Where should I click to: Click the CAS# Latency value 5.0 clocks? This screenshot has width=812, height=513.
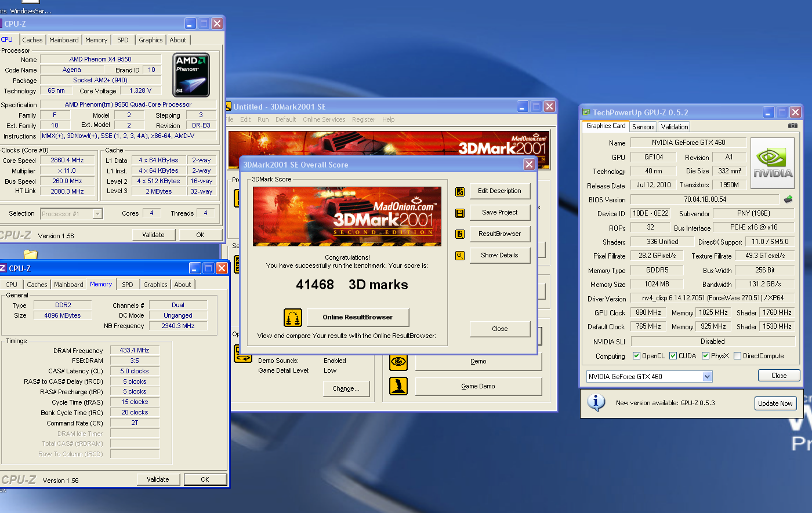click(x=135, y=372)
